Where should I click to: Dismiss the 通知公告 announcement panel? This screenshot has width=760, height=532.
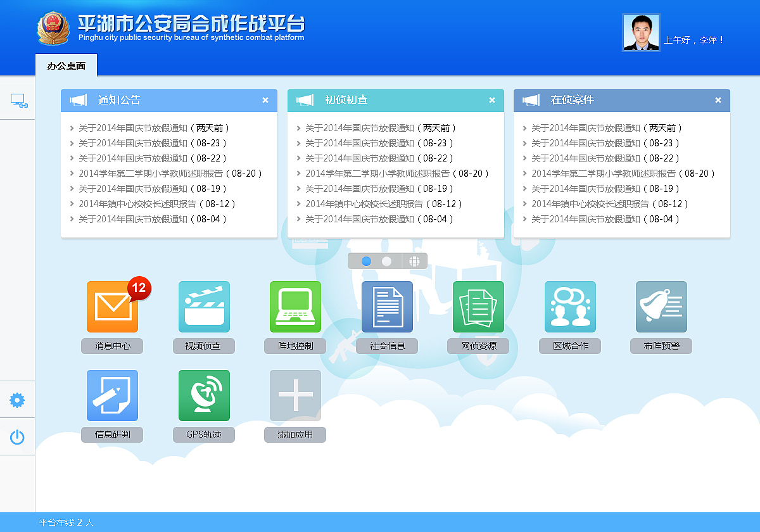coord(265,100)
